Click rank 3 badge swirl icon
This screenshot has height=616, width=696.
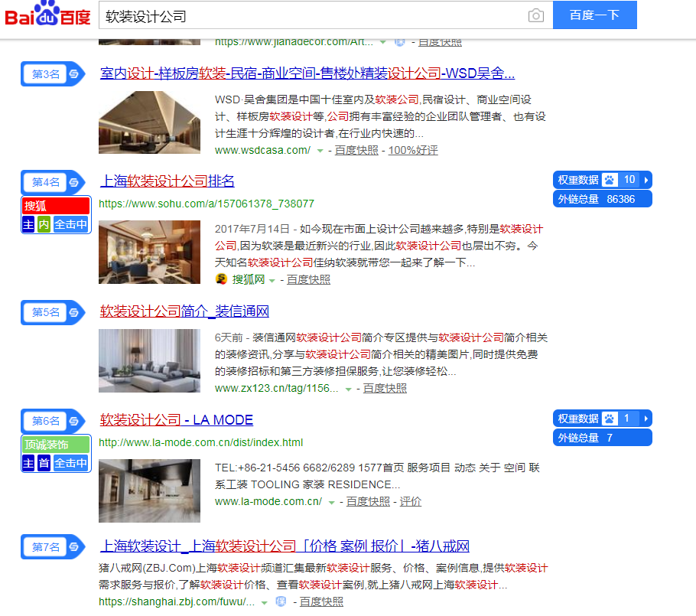[x=74, y=73]
